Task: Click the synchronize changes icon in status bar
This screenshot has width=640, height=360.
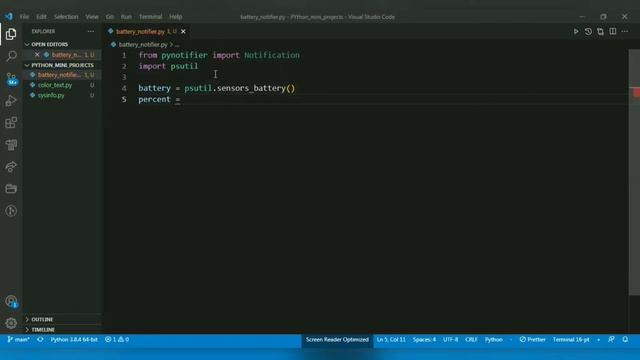Action: (40, 340)
